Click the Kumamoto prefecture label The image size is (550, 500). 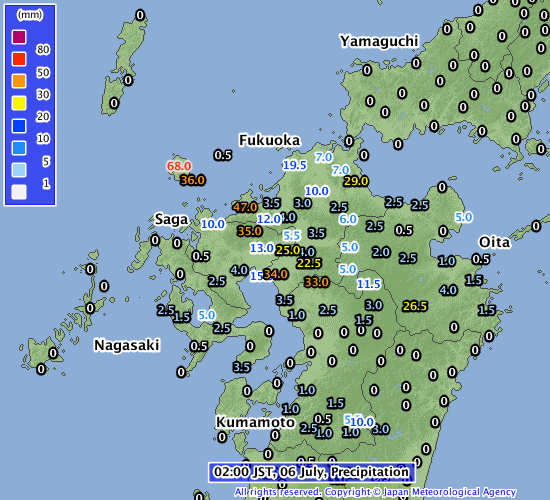click(255, 422)
